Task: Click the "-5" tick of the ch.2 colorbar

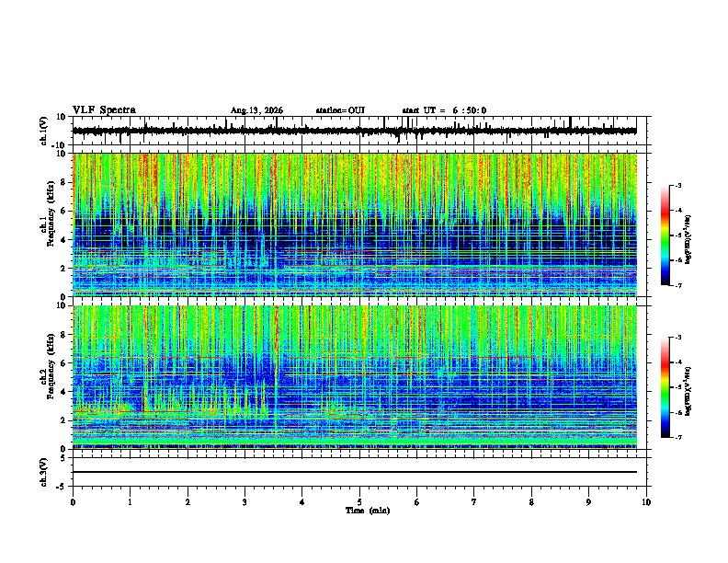Action: click(x=678, y=387)
